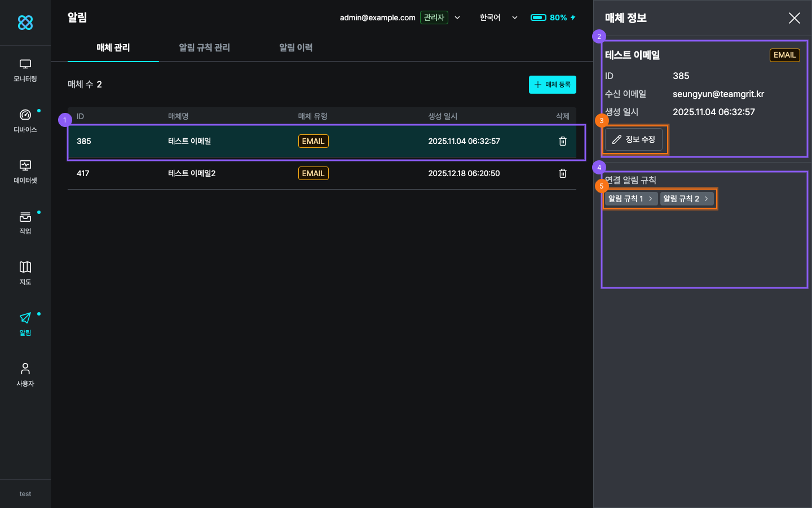Click trash icon for 테스트 이메일2
Image resolution: width=812 pixels, height=508 pixels.
point(562,173)
